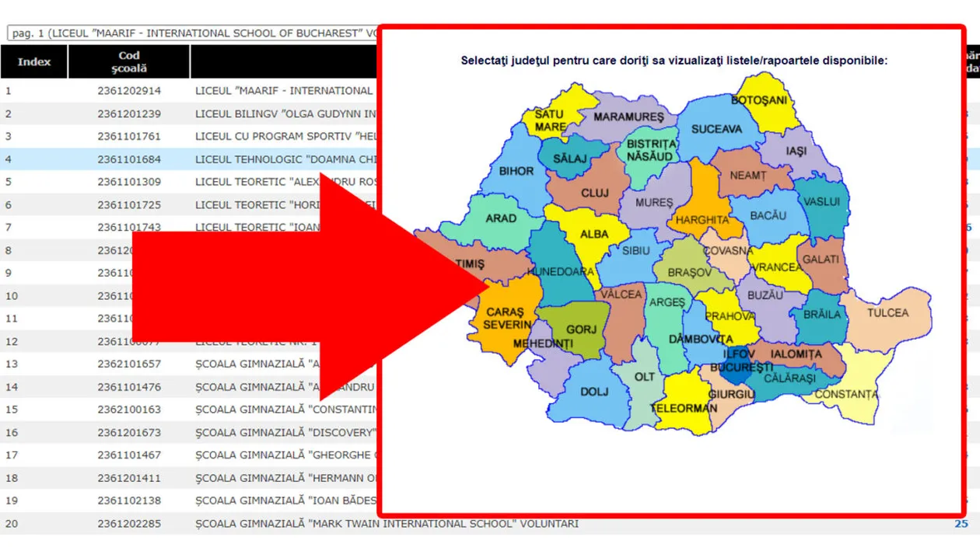Click row 20 Mark Twain International School
This screenshot has height=551, width=980.
387,524
